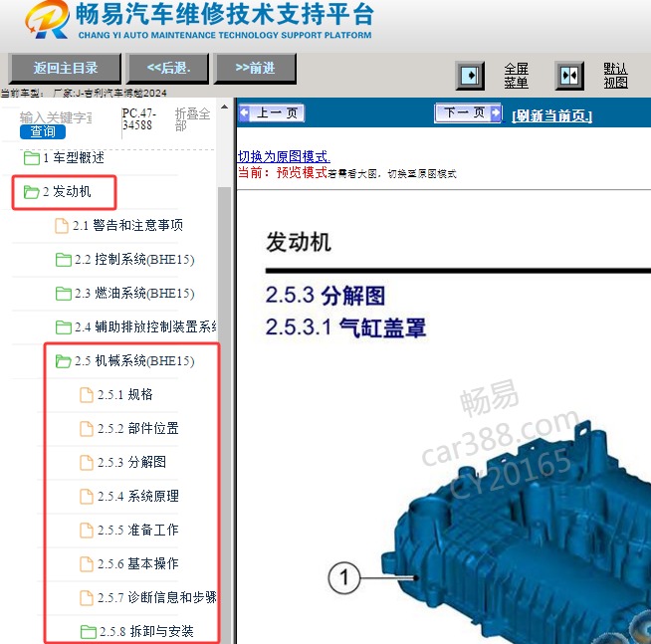This screenshot has height=644, width=651.
Task: Click the 2.5.1 规格 document icon
Action: [x=87, y=395]
